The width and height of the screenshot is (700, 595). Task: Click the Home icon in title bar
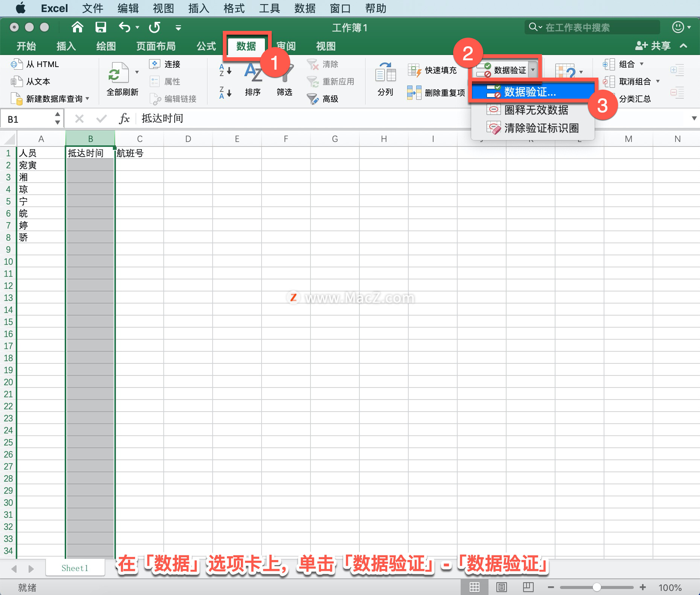[x=78, y=27]
